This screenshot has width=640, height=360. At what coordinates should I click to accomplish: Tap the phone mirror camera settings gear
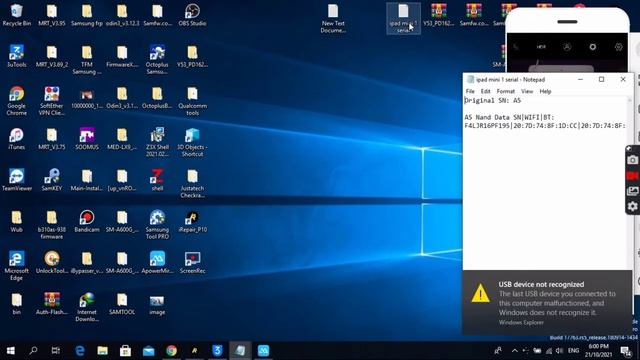tap(619, 47)
